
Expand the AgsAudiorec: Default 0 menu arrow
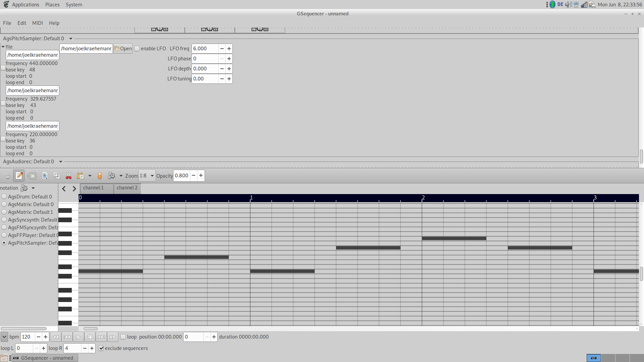click(x=61, y=162)
